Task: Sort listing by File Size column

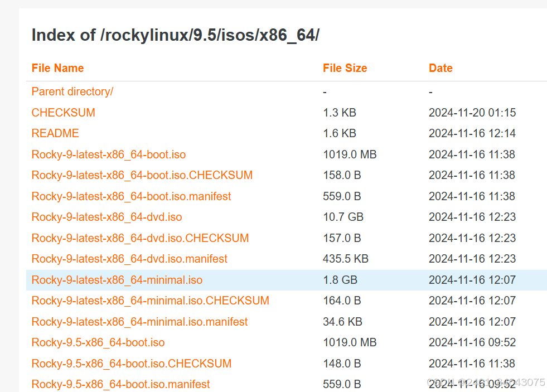Action: click(x=345, y=68)
